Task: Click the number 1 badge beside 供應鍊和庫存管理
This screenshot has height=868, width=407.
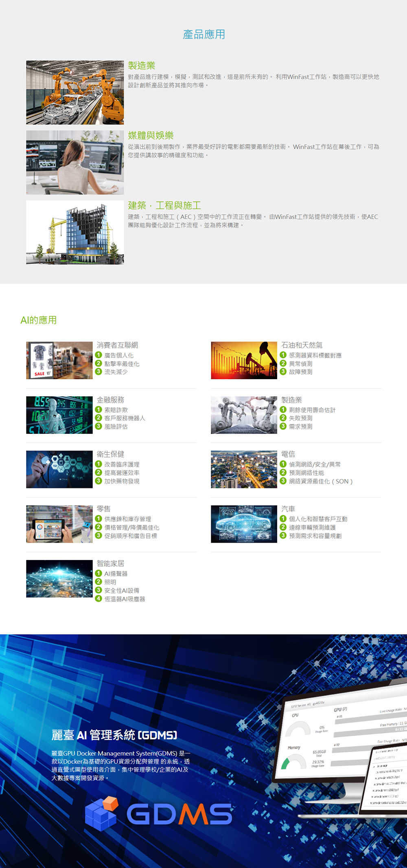Action: (98, 519)
